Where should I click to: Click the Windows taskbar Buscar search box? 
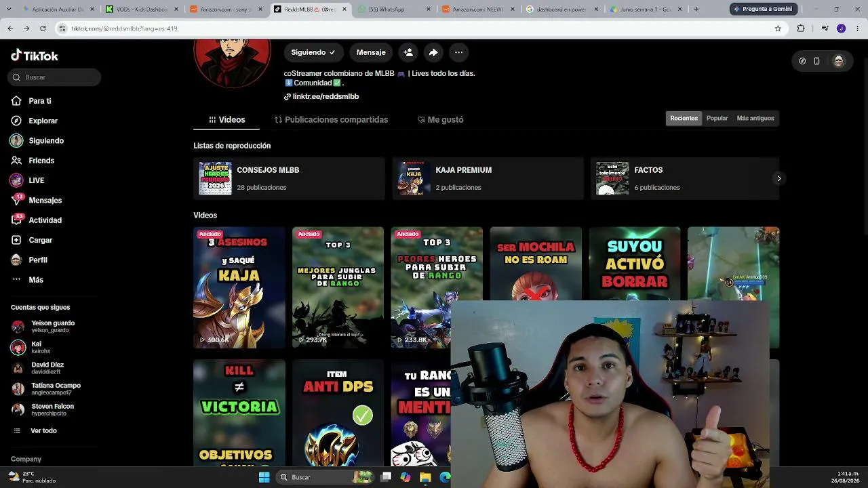tap(326, 477)
